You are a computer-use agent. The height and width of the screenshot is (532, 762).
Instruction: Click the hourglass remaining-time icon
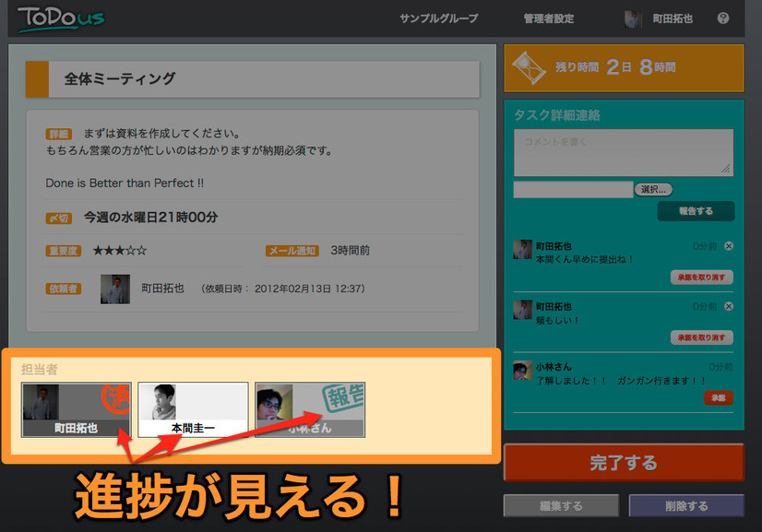[531, 66]
